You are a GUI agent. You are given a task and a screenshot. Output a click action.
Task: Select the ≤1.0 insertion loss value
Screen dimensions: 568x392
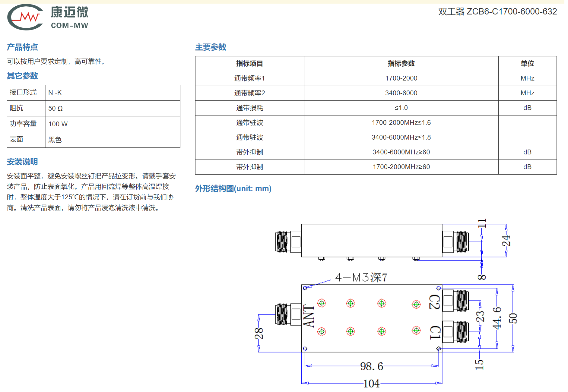[401, 108]
